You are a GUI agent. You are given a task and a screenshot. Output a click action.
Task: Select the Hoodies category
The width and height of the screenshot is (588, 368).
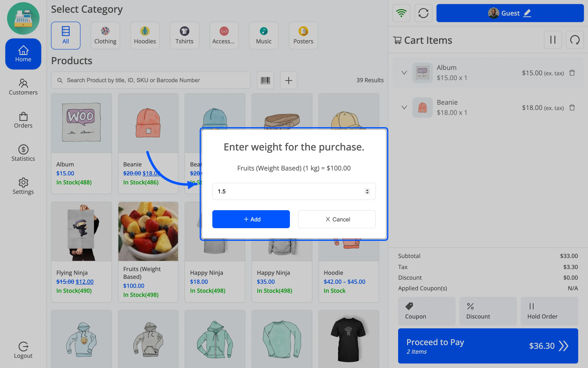point(145,36)
